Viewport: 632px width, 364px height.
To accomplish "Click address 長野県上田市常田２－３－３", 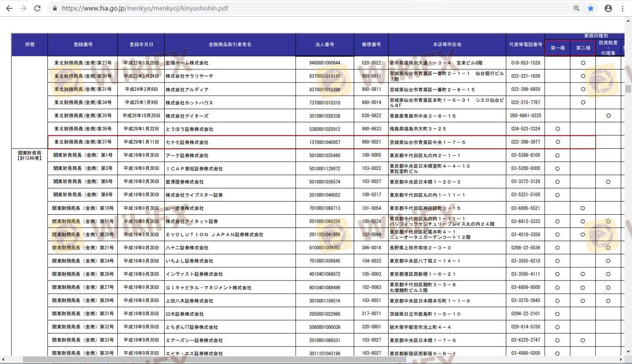I will pyautogui.click(x=420, y=248).
